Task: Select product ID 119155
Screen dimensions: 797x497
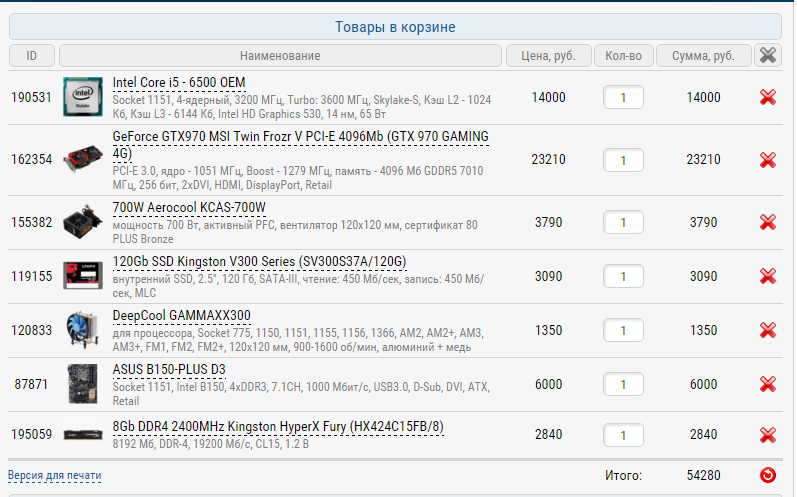Action: click(32, 276)
